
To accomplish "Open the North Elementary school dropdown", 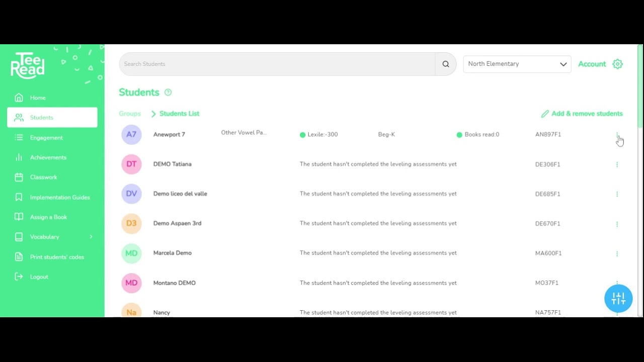I will pyautogui.click(x=517, y=64).
